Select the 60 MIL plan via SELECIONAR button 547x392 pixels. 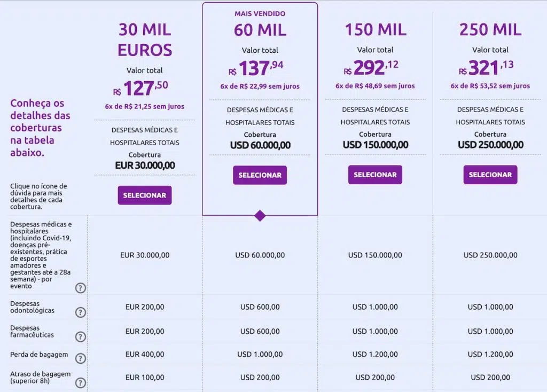pyautogui.click(x=260, y=175)
